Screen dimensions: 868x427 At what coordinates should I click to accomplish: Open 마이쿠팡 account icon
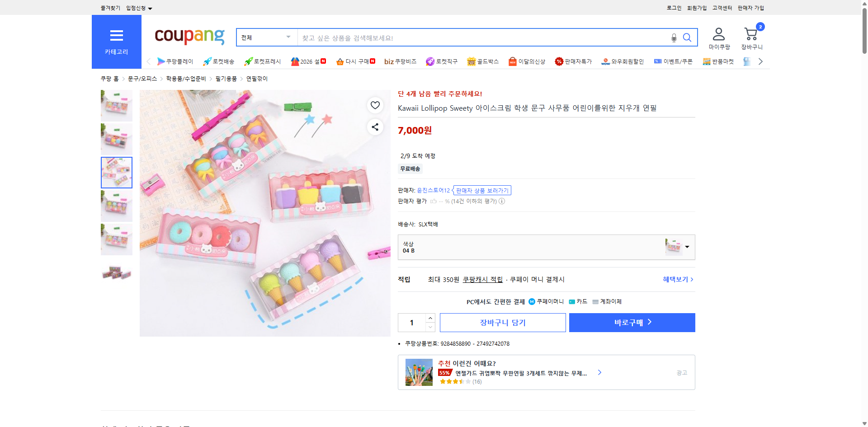(718, 33)
